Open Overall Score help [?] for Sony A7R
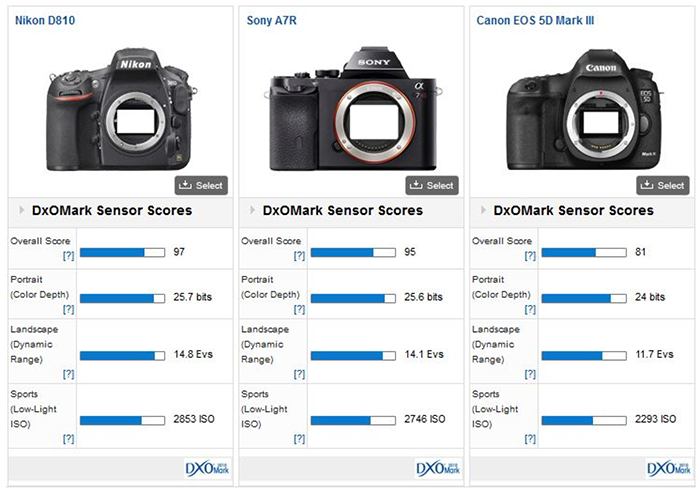The height and width of the screenshot is (492, 700). (299, 256)
